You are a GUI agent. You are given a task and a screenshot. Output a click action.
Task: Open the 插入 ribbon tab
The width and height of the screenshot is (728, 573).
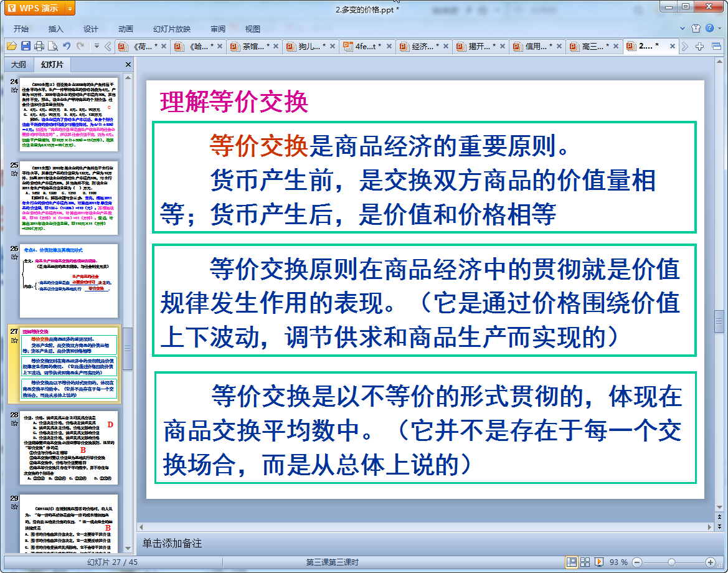[x=55, y=29]
